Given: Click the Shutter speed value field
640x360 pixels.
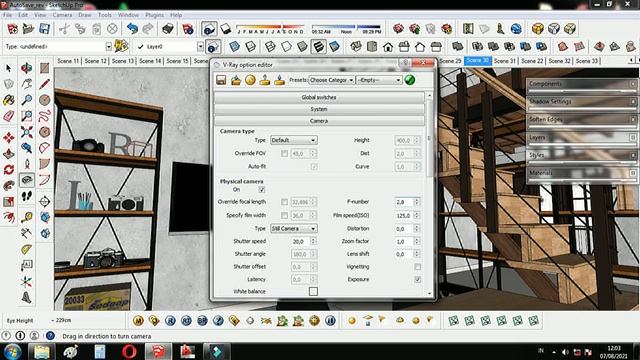Looking at the screenshot, I should pyautogui.click(x=301, y=242).
